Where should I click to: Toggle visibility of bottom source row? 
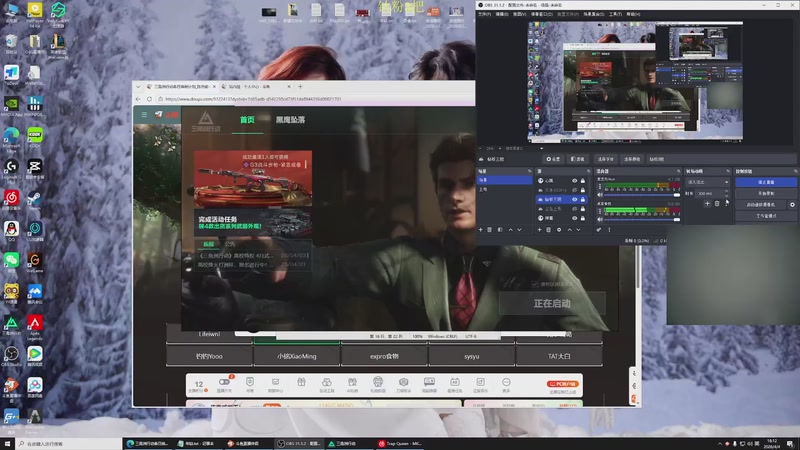pyautogui.click(x=574, y=218)
